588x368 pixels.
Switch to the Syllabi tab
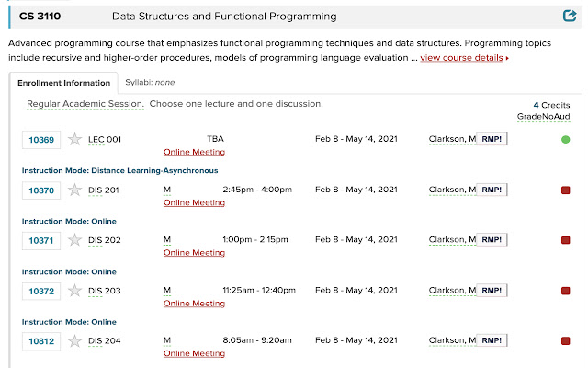150,83
